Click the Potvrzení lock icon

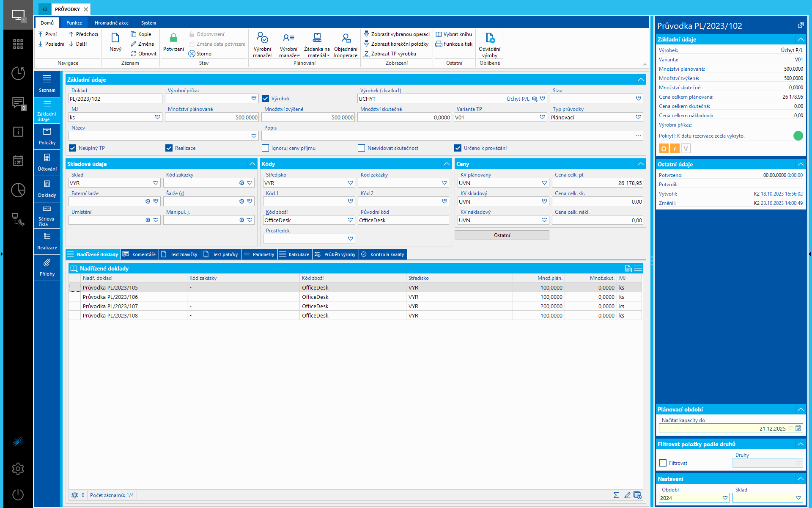(173, 39)
